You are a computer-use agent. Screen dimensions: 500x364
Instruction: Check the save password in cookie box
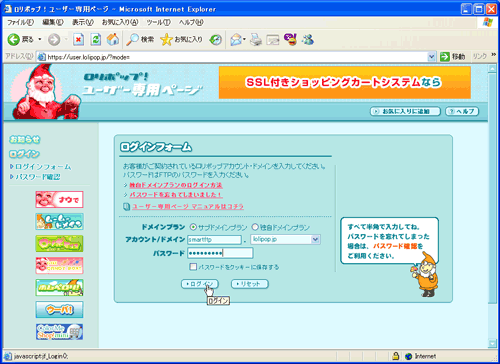coord(193,267)
